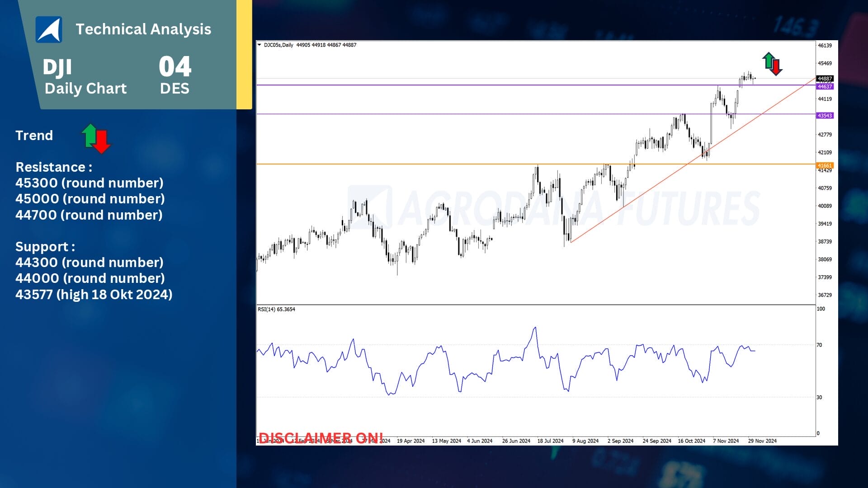Click the red DISCLAIMER ON! text

[321, 437]
